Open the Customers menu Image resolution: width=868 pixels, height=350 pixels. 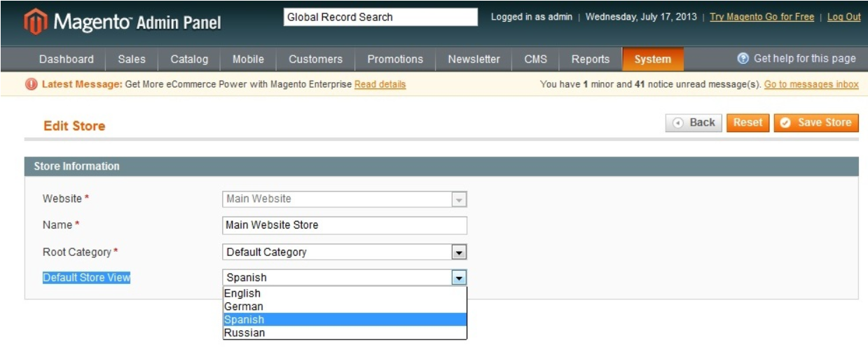[315, 60]
